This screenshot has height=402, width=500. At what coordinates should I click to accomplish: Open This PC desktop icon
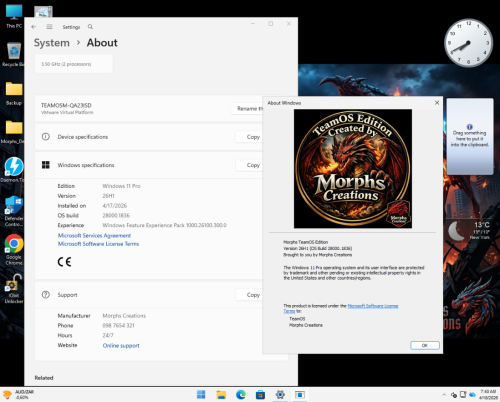point(14,16)
